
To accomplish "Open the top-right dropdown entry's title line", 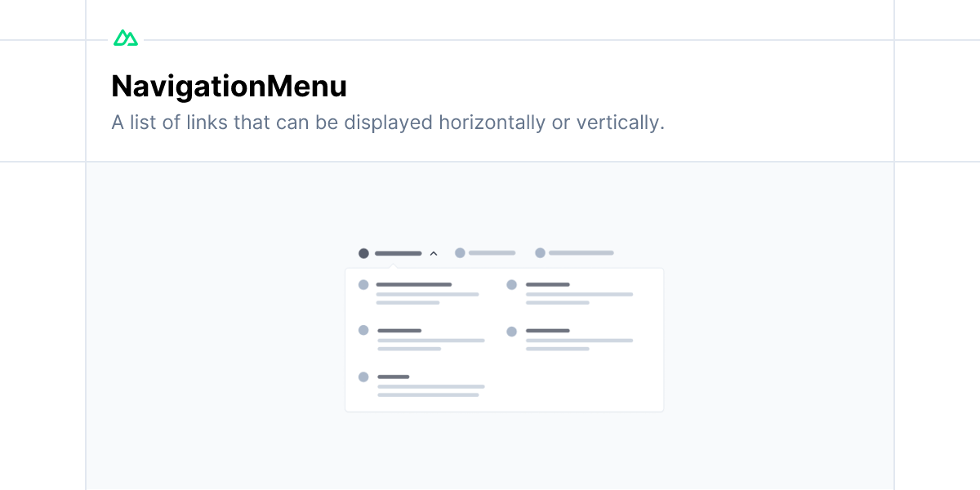I will pyautogui.click(x=547, y=285).
